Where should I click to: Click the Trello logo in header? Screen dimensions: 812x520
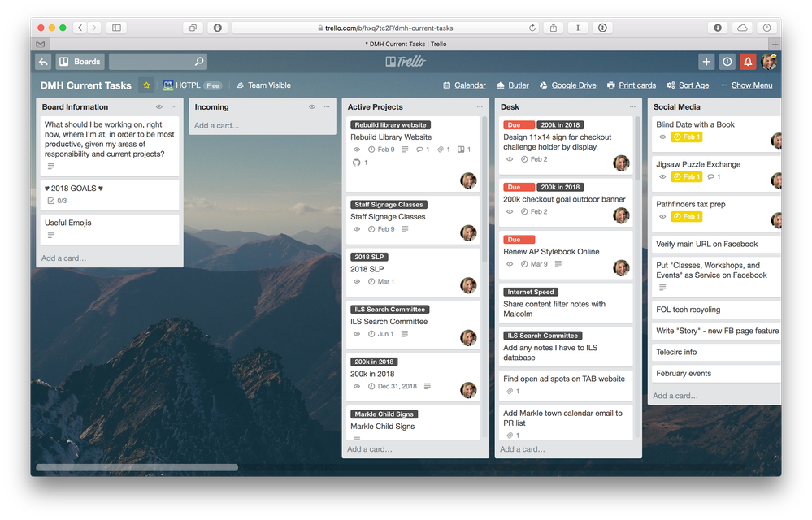coord(406,62)
